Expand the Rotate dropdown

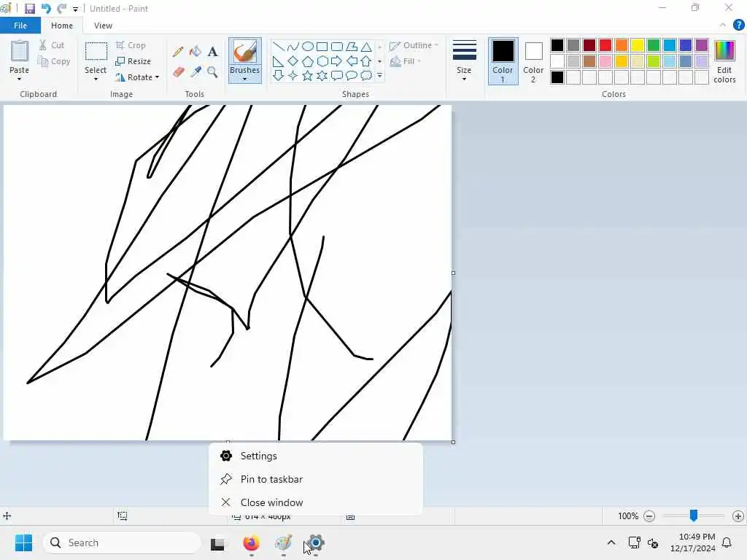(158, 77)
